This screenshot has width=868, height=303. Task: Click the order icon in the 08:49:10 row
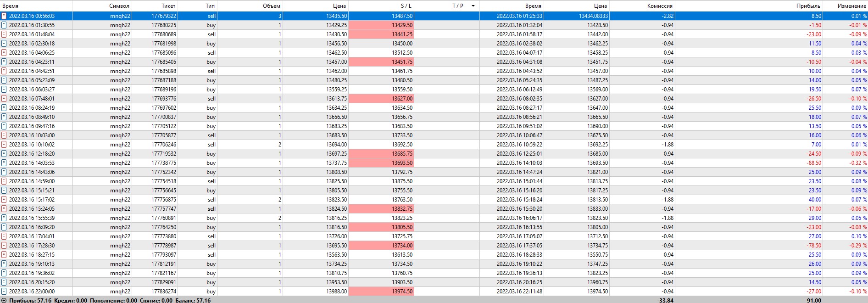4,117
